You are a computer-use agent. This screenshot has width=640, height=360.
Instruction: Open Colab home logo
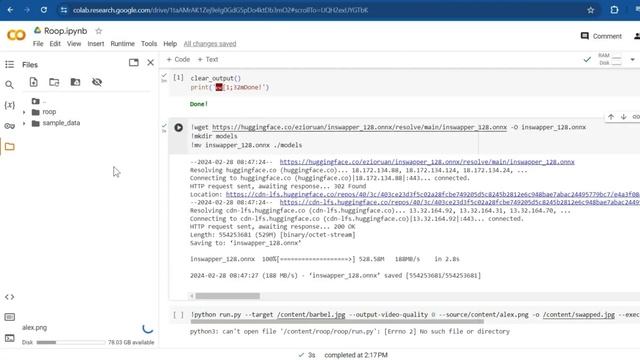[x=16, y=35]
